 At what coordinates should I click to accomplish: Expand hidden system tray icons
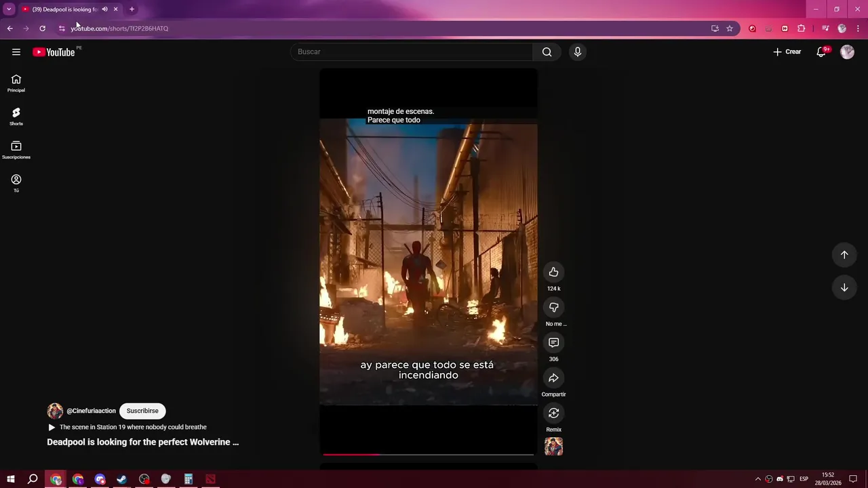tap(758, 479)
